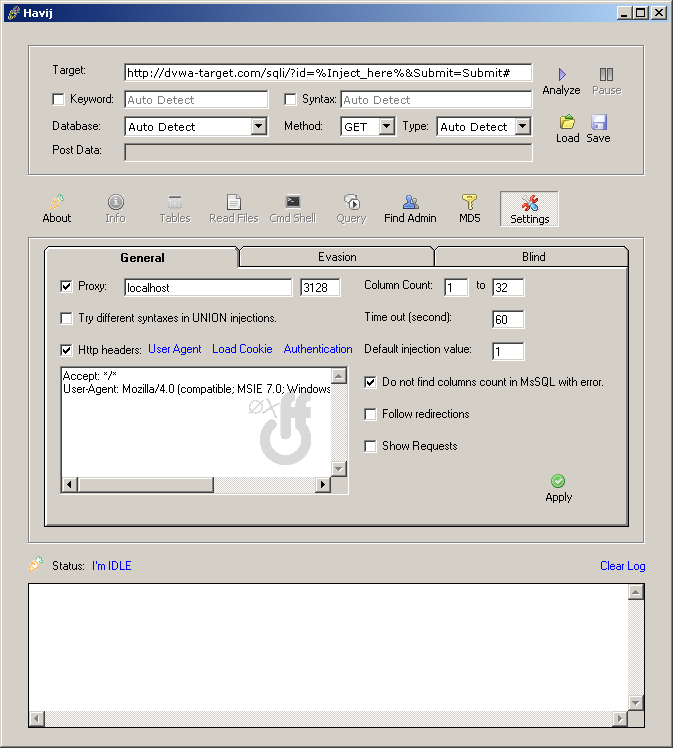Click the Keyword Auto Detect field
Screen dimensions: 673x748
(x=196, y=100)
